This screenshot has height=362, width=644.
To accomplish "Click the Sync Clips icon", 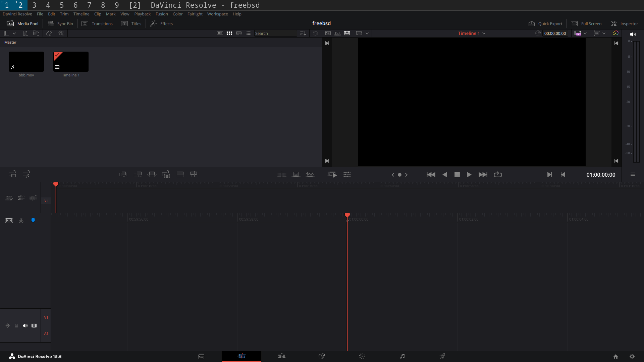I will [49, 33].
